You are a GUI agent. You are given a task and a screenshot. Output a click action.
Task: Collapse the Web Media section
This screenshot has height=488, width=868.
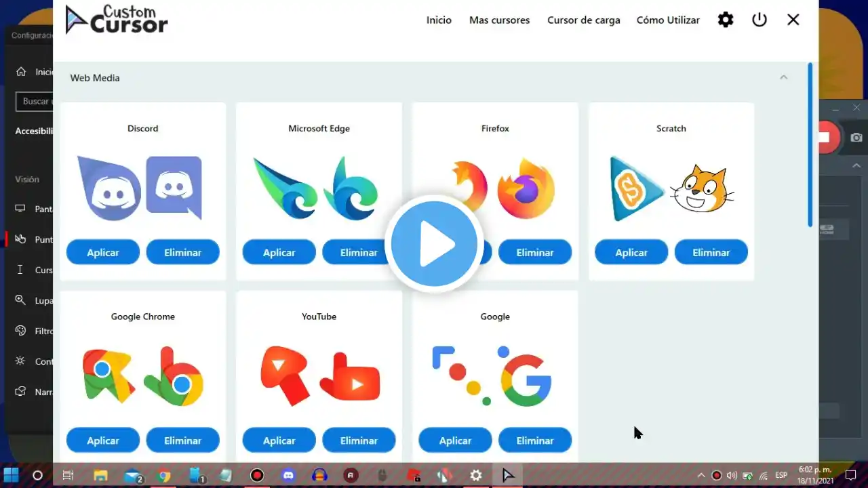(x=783, y=77)
